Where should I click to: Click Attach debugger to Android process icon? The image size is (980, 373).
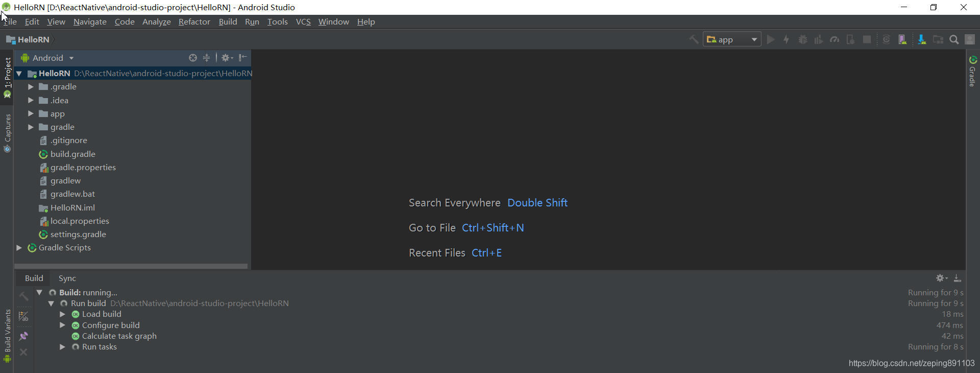coord(850,39)
